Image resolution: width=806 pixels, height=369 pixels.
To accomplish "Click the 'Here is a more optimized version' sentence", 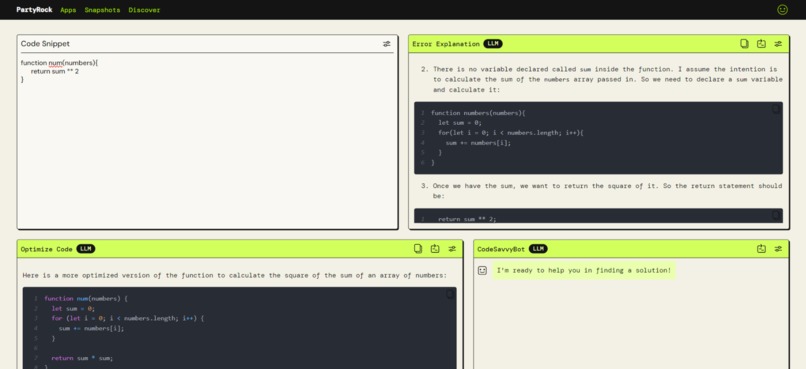I will [235, 275].
